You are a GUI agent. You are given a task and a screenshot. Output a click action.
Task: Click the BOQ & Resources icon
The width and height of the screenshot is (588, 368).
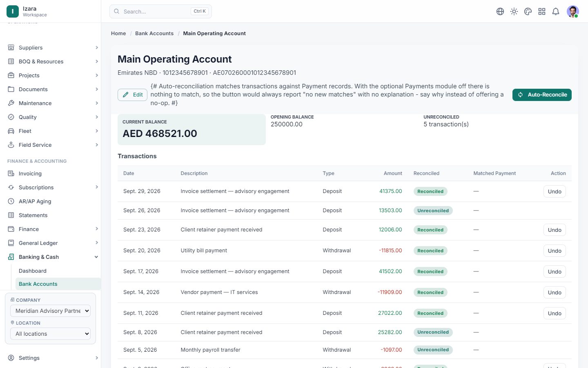pos(11,61)
